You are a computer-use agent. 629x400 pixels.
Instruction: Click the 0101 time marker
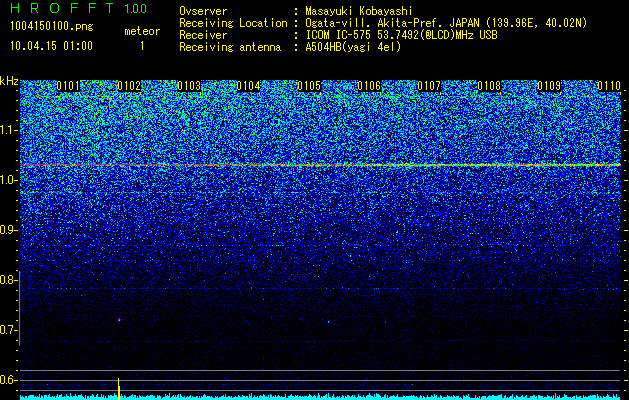click(x=68, y=86)
